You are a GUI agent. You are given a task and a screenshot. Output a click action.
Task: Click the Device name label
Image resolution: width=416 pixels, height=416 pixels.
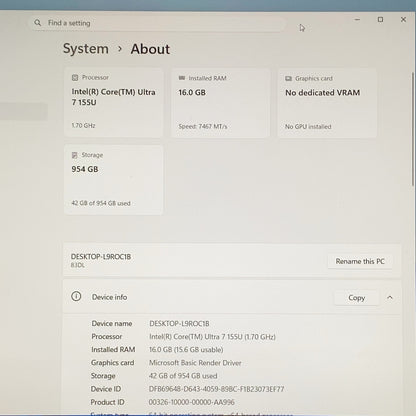tap(112, 324)
